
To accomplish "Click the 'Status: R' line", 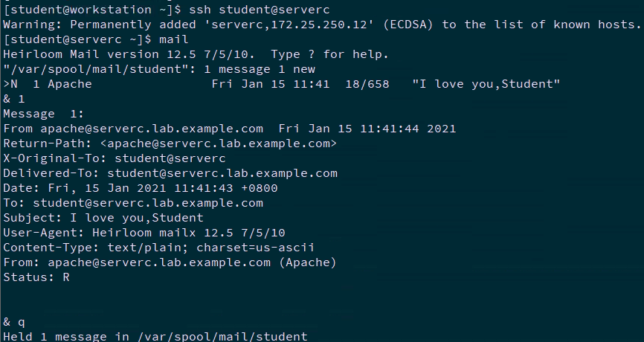I will (36, 277).
